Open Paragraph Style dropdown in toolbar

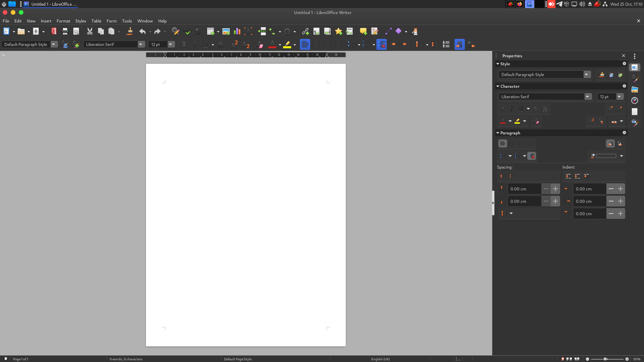click(x=54, y=44)
